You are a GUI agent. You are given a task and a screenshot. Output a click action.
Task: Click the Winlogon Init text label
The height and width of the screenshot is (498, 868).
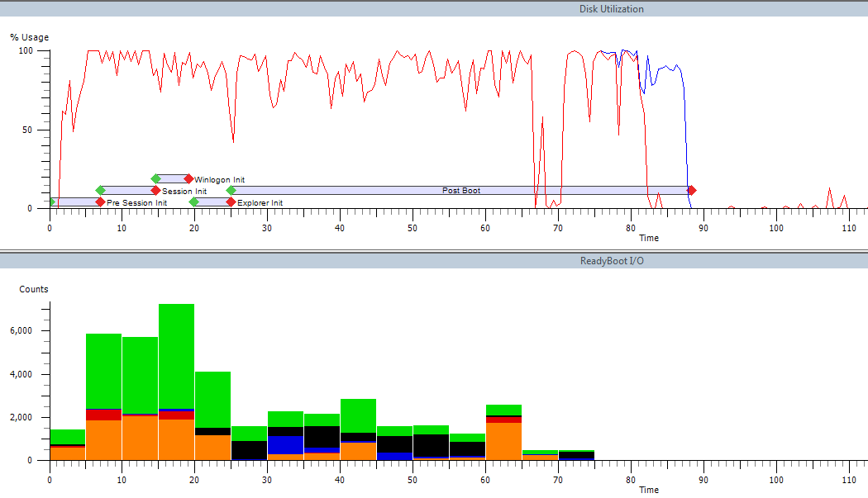point(219,180)
